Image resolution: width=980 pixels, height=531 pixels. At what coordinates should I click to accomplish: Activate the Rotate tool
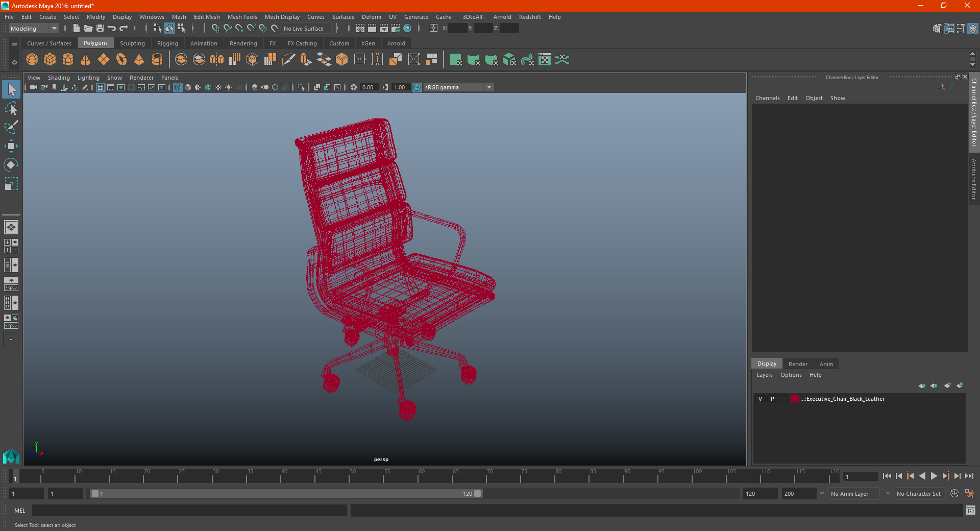coord(11,164)
